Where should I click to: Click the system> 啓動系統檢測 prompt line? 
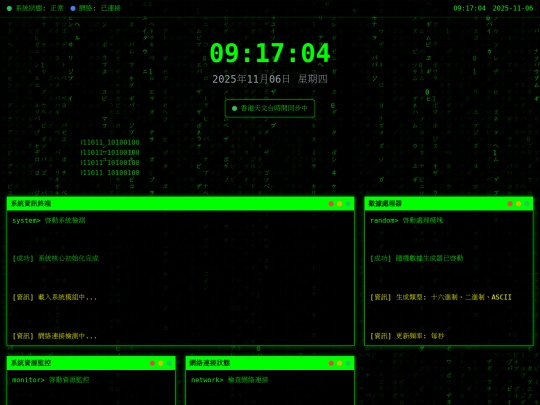tap(49, 220)
